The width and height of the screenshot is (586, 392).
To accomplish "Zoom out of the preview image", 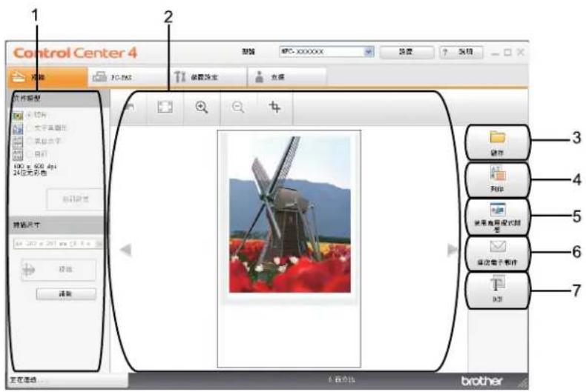I will (238, 107).
